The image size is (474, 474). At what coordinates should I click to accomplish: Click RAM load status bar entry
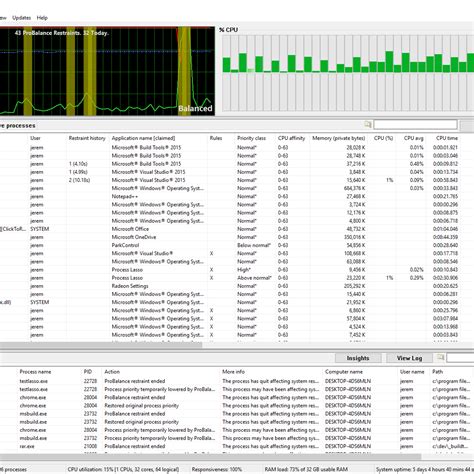coord(306,469)
